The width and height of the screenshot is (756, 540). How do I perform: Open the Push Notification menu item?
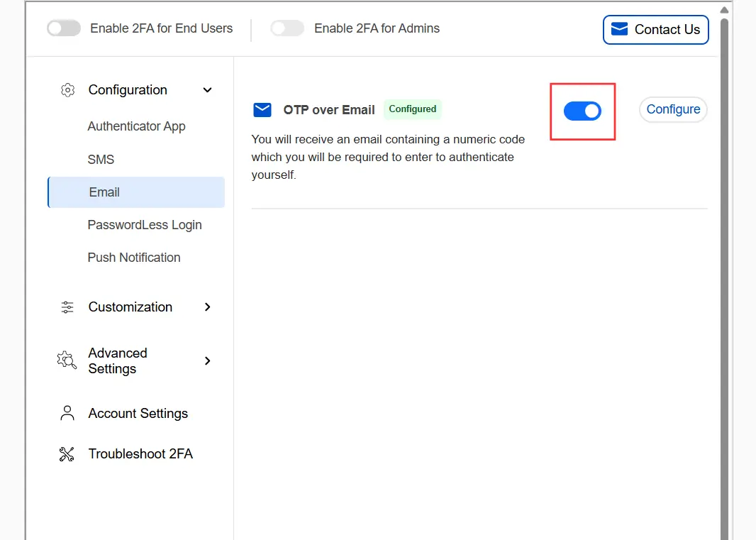coord(134,258)
